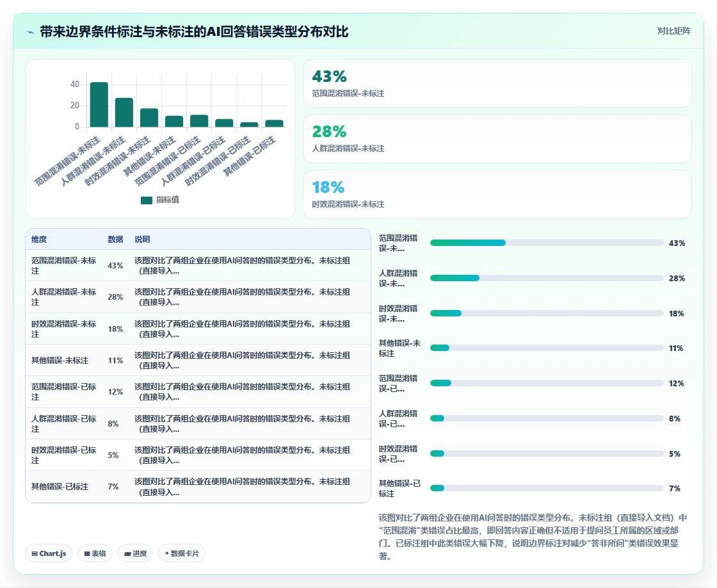Toggle the 指标值 legend swatch in the chart
Screen dimensions: 717x588
point(147,200)
